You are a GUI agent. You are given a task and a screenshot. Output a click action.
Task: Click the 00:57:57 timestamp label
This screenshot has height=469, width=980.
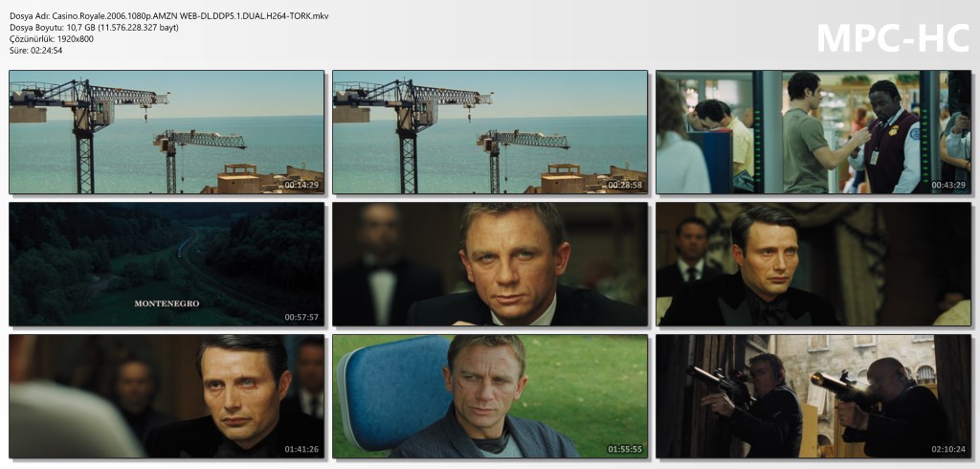tap(301, 317)
